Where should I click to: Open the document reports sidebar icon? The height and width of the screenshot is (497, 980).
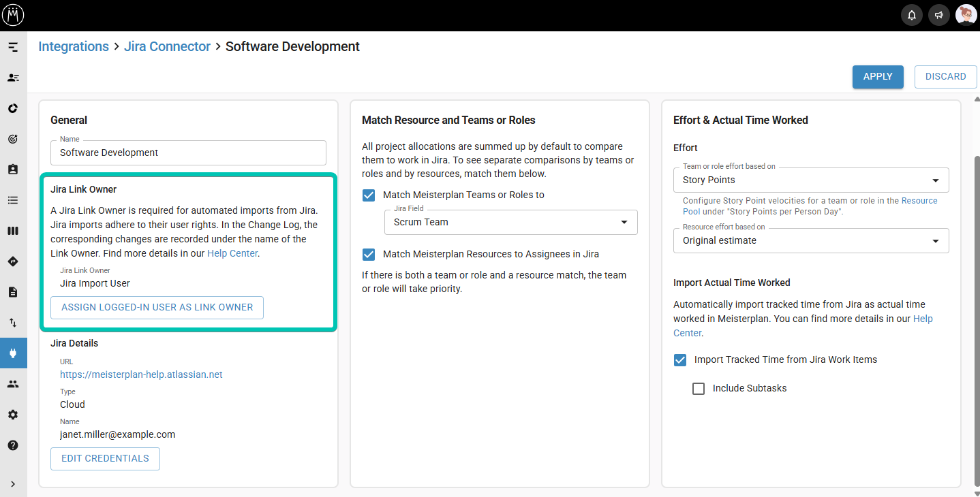click(x=13, y=292)
